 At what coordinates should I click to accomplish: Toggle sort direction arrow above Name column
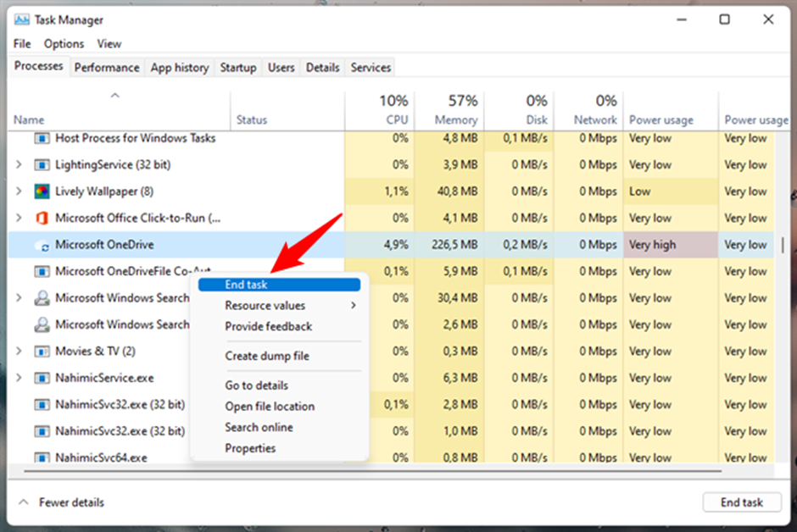[114, 96]
